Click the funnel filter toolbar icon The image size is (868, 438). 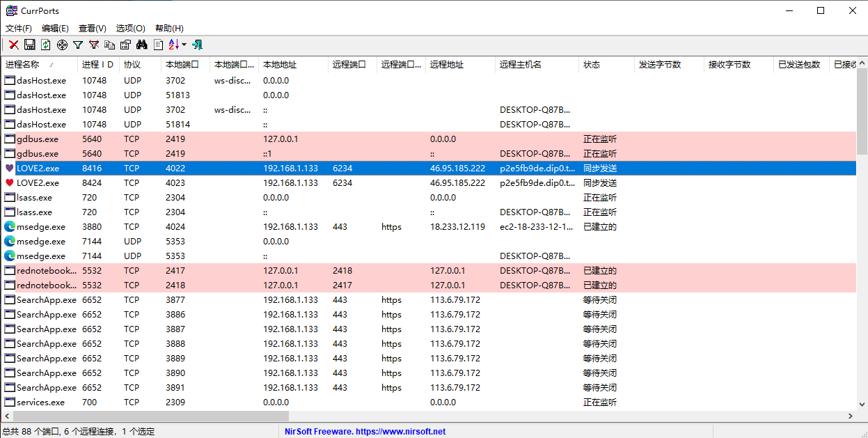coord(78,45)
